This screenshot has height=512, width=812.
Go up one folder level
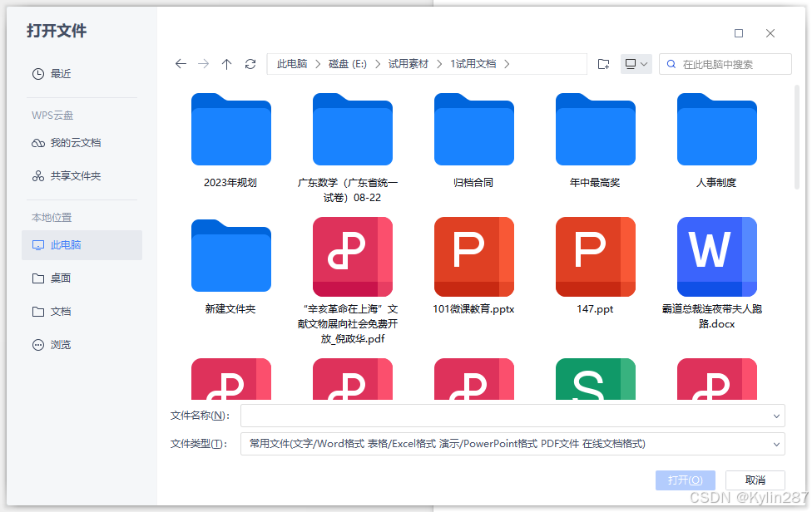click(x=227, y=64)
